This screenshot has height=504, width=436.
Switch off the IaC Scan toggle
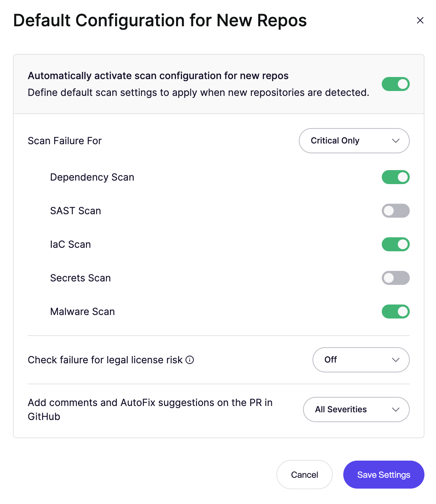point(395,244)
